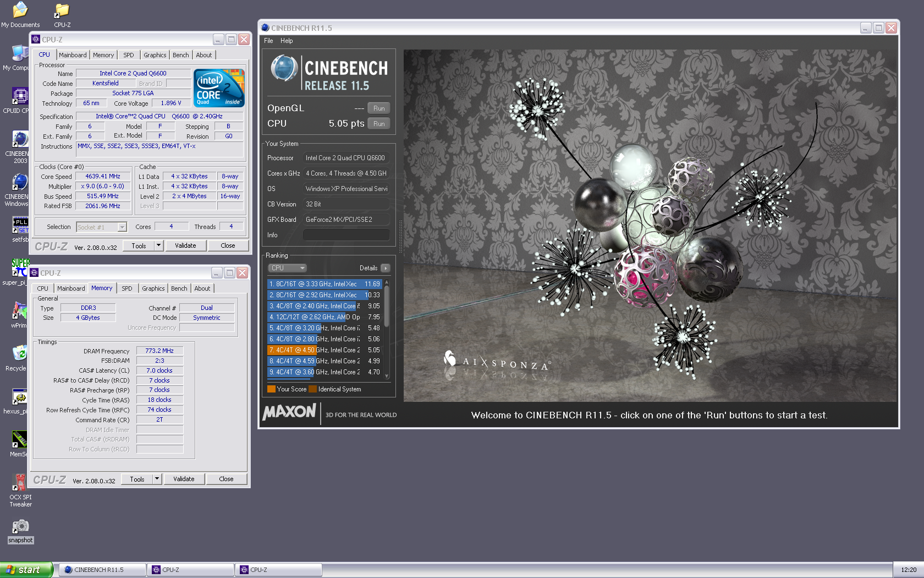Switch to CPU tab in lower CPU-Z

click(42, 288)
